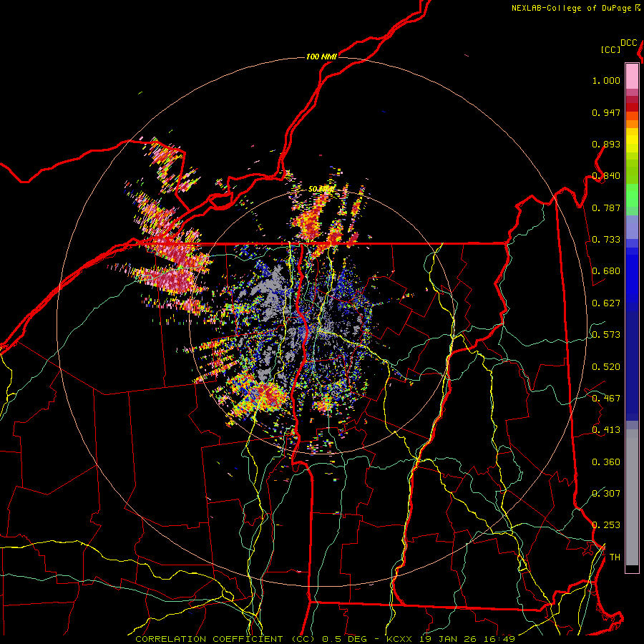Screen dimensions: 644x644
Task: Select the 0.733 scale value
Action: 606,240
